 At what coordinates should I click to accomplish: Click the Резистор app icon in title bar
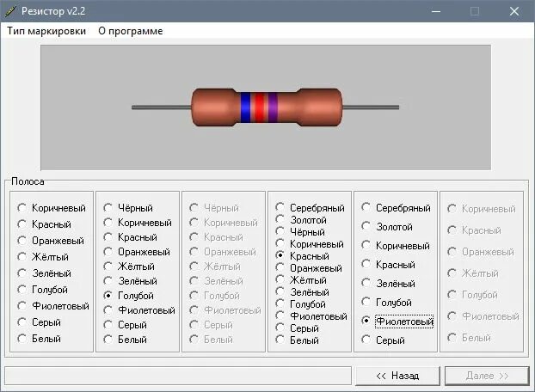pyautogui.click(x=10, y=11)
